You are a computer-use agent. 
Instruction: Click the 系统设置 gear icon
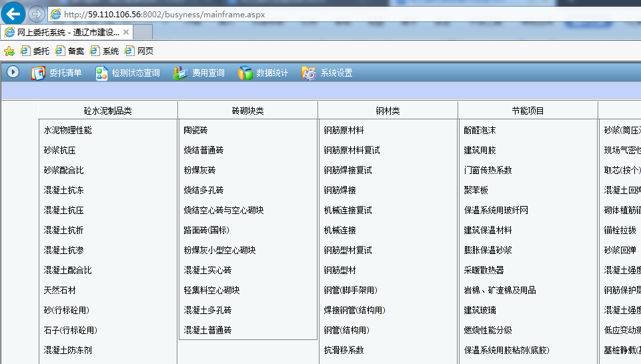pyautogui.click(x=309, y=73)
